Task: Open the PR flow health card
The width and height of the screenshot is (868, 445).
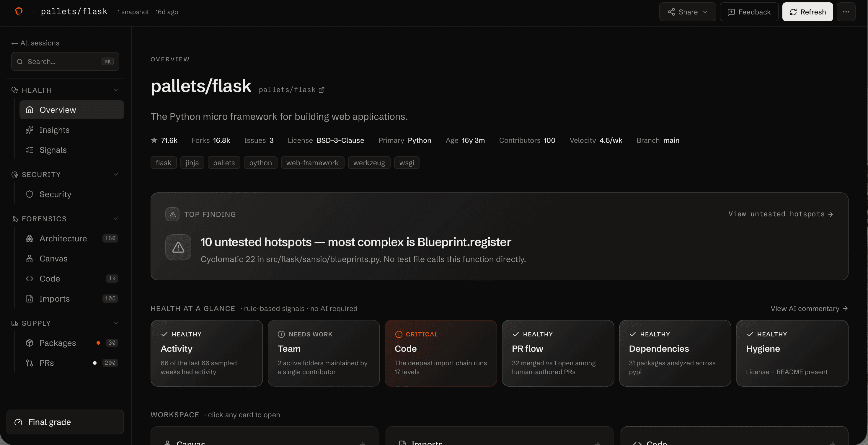Action: [558, 353]
